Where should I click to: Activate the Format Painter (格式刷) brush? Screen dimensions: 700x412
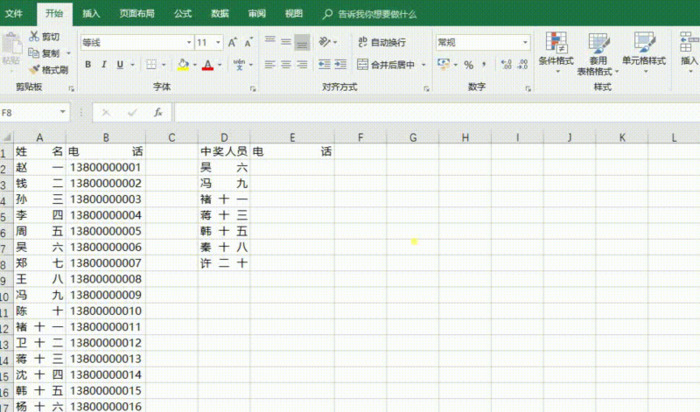click(x=34, y=69)
